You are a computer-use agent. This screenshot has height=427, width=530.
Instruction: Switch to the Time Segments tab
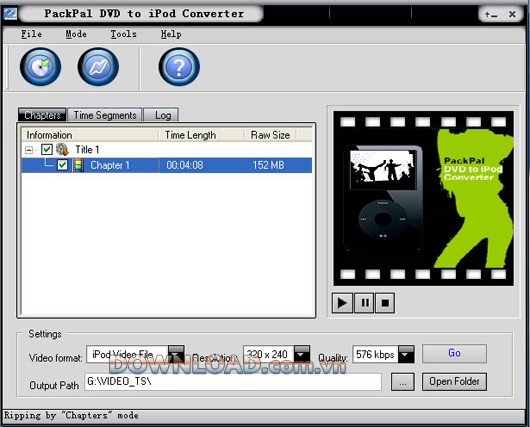[x=105, y=115]
